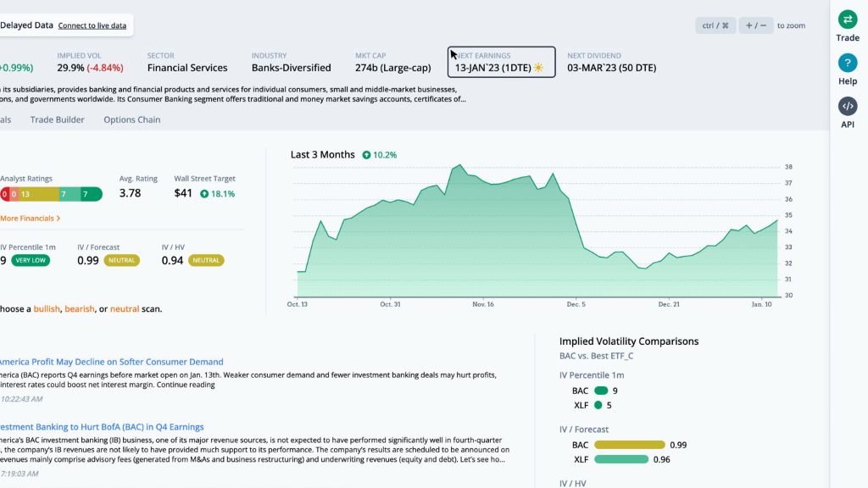Viewport: 868px width, 488px height.
Task: Click the ctrl / ⌘ zoom key badge
Action: coord(715,25)
